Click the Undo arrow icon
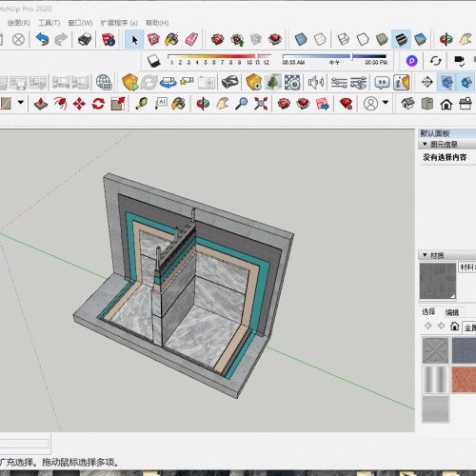476x476 pixels. 42,40
